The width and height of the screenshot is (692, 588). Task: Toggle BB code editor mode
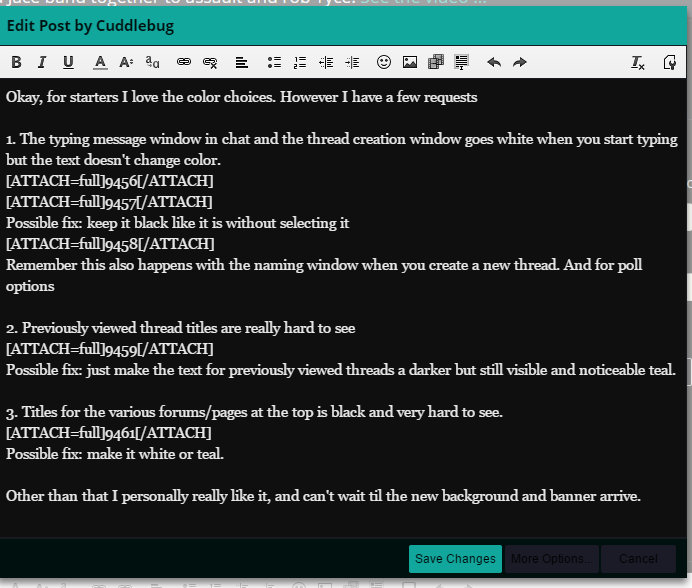[670, 62]
